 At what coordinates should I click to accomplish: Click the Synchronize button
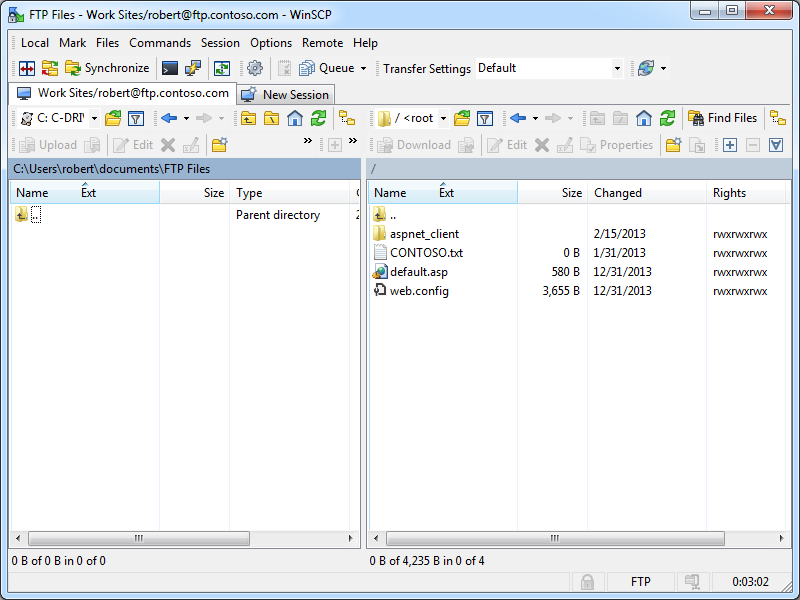coord(107,68)
